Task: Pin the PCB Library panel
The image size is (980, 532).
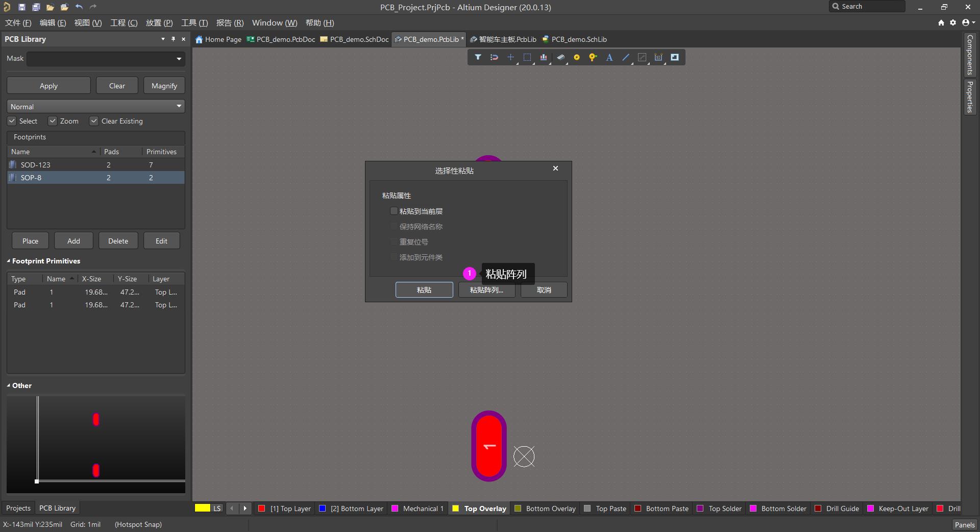Action: click(x=174, y=39)
